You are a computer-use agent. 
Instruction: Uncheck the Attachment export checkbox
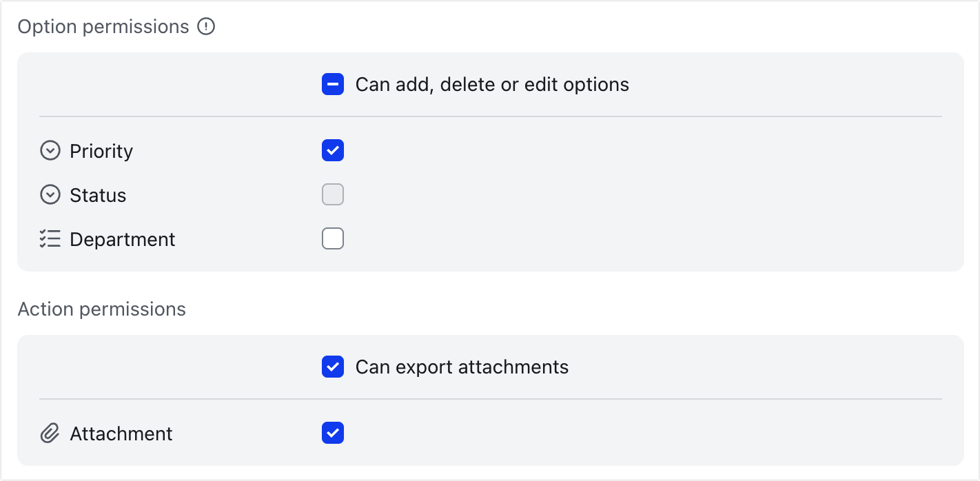(x=333, y=433)
